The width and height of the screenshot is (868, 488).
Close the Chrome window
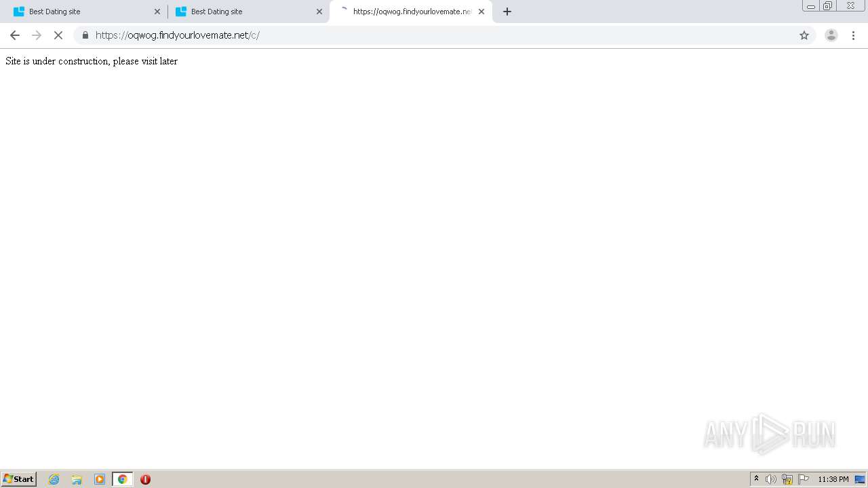(x=850, y=6)
